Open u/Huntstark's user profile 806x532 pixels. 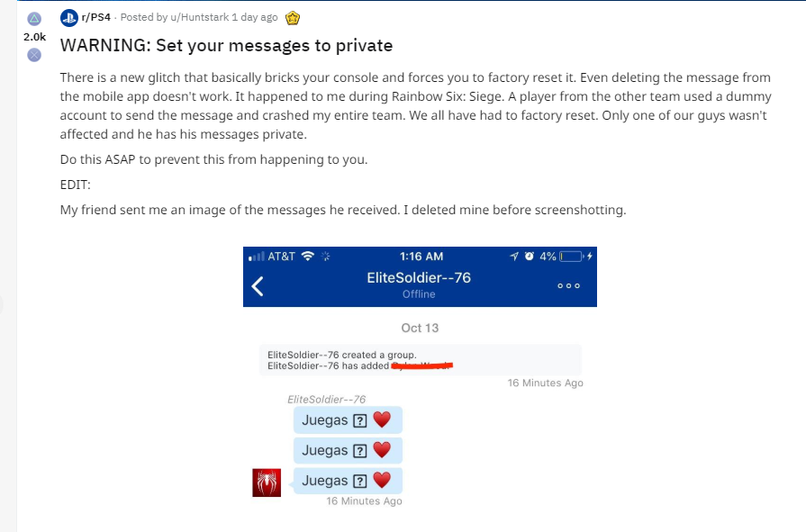[198, 18]
